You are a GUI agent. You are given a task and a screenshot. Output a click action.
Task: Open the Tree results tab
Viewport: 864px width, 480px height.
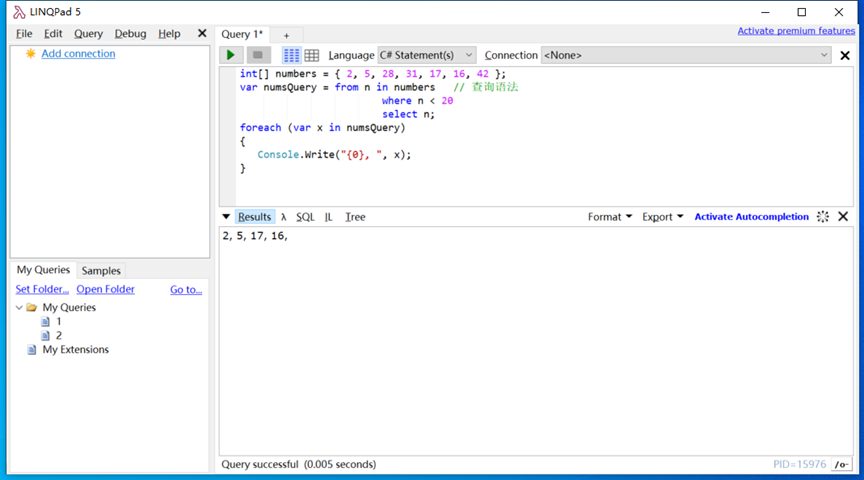tap(355, 217)
